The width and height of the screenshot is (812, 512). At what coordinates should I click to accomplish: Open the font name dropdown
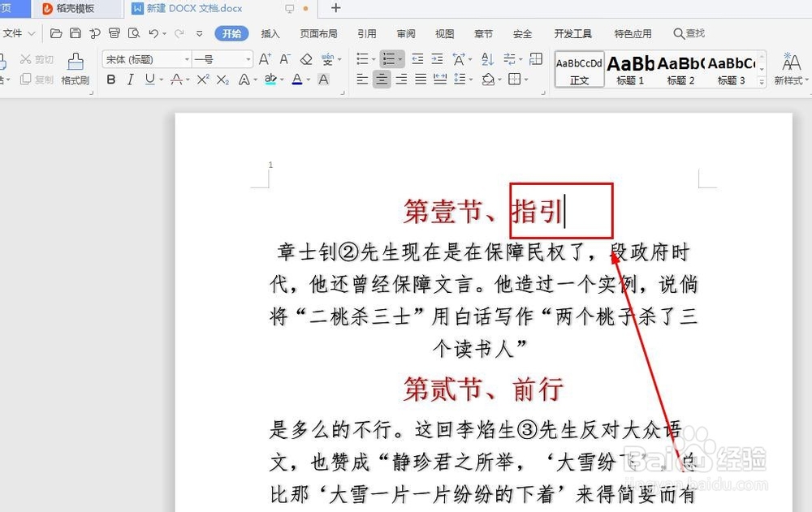[187, 59]
